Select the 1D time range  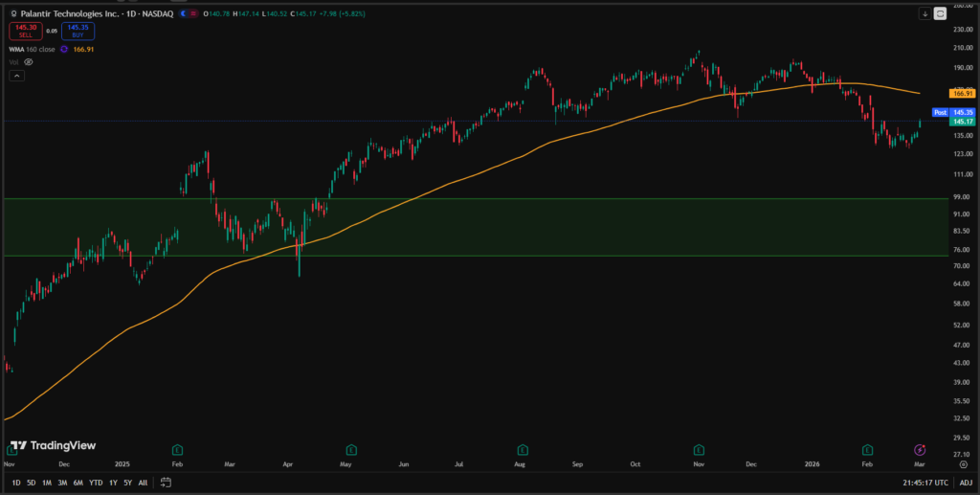16,483
